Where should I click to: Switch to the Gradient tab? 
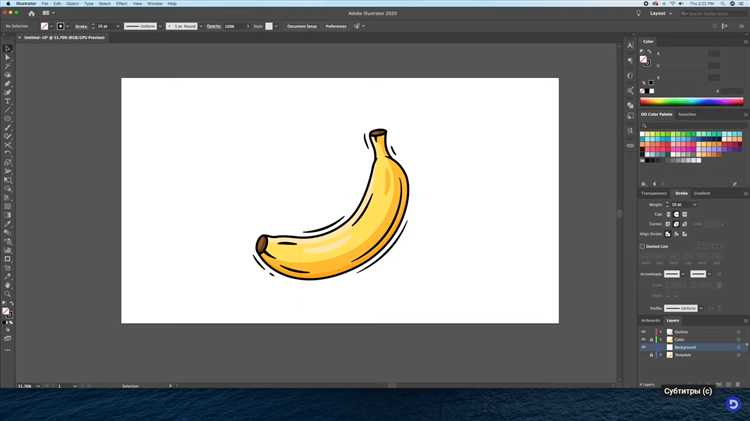[702, 193]
